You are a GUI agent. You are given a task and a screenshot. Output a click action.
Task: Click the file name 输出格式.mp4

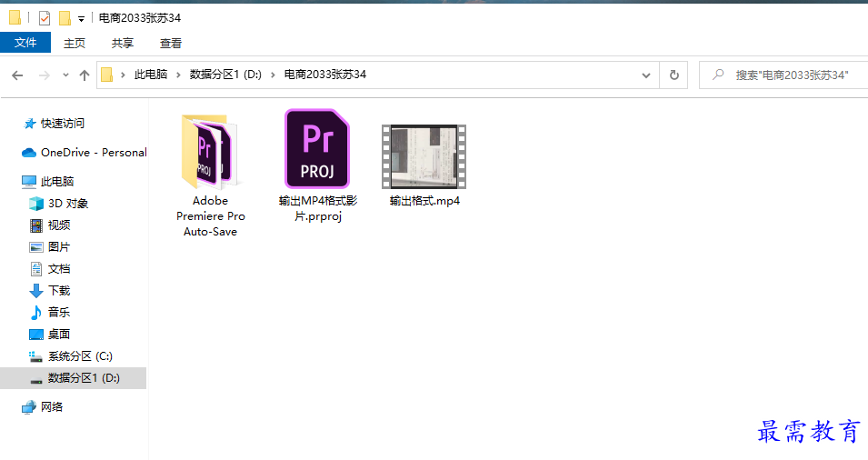click(x=424, y=200)
